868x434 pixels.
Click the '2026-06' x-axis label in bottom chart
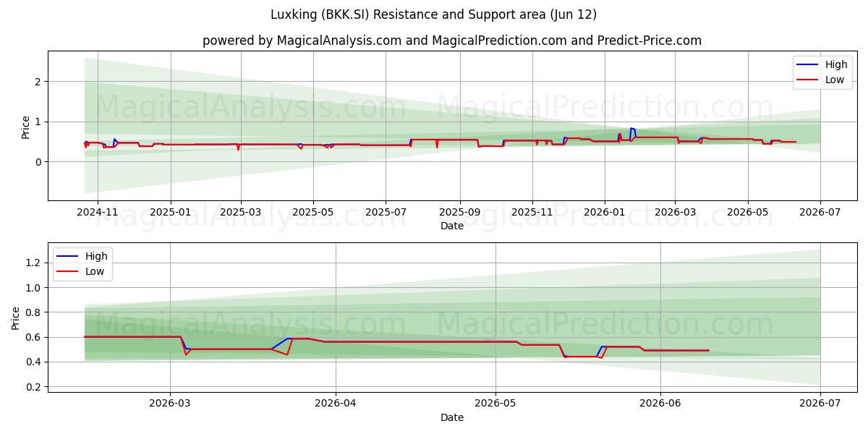pyautogui.click(x=661, y=404)
